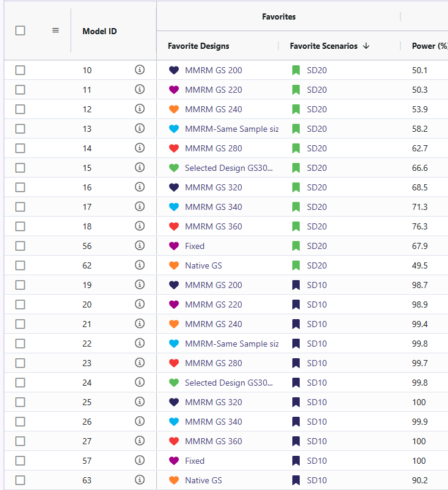Open the hamburger column menu icon in header
The image size is (448, 490).
coord(56,31)
